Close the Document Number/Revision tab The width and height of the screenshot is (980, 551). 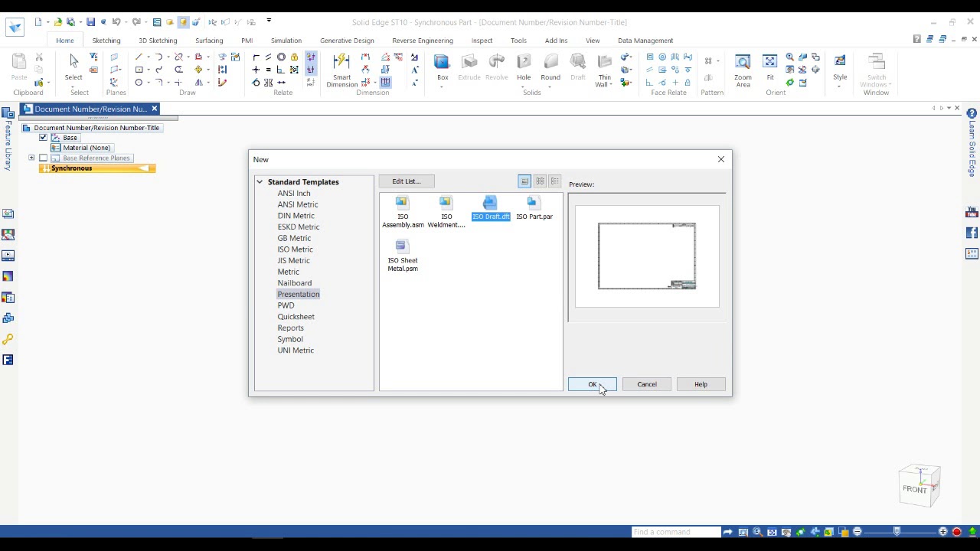pos(154,109)
